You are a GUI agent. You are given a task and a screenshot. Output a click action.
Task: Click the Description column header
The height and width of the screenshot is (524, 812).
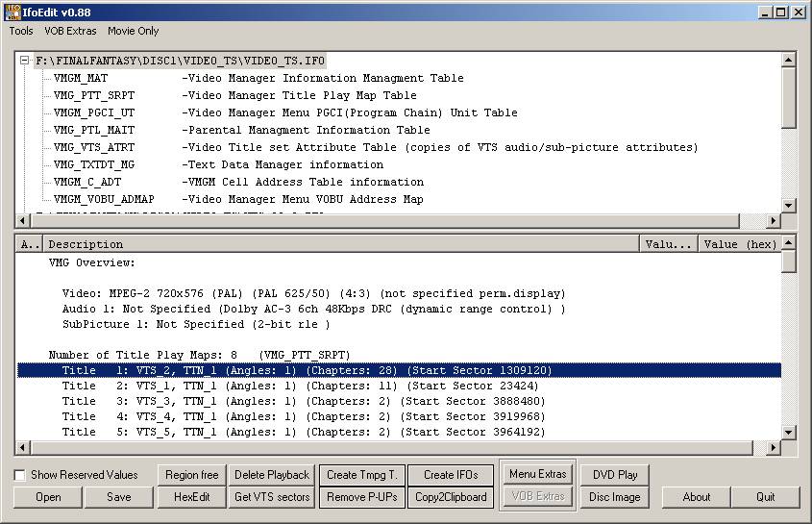341,244
